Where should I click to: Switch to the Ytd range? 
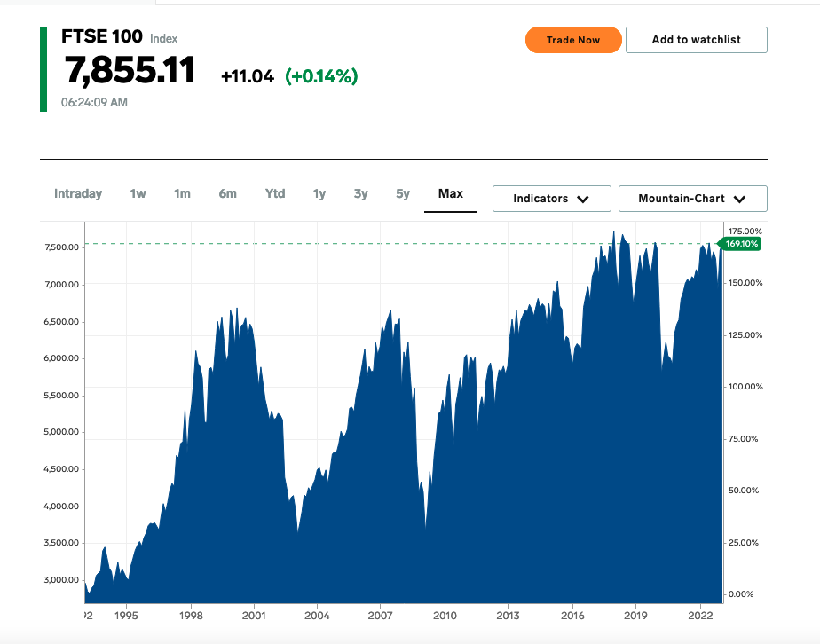pyautogui.click(x=275, y=194)
